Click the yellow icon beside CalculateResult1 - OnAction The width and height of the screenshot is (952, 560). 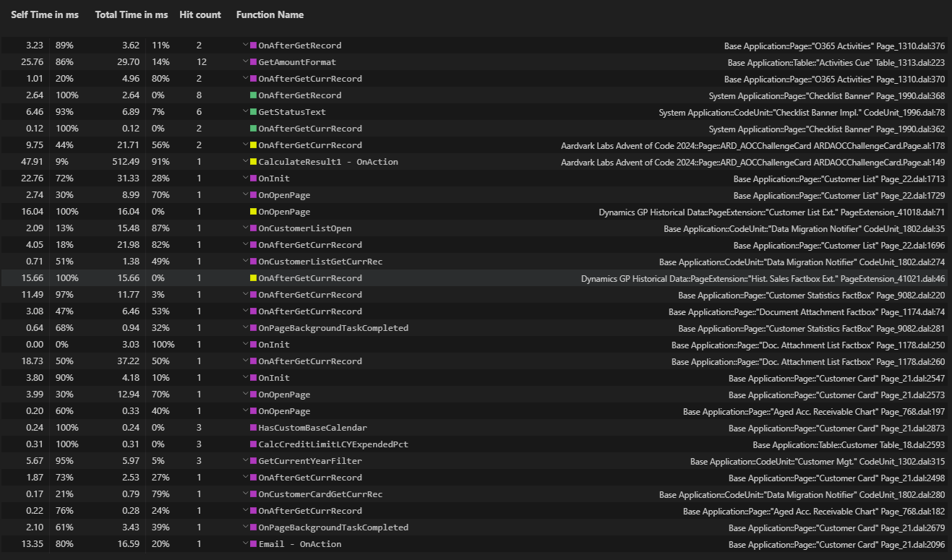(254, 162)
